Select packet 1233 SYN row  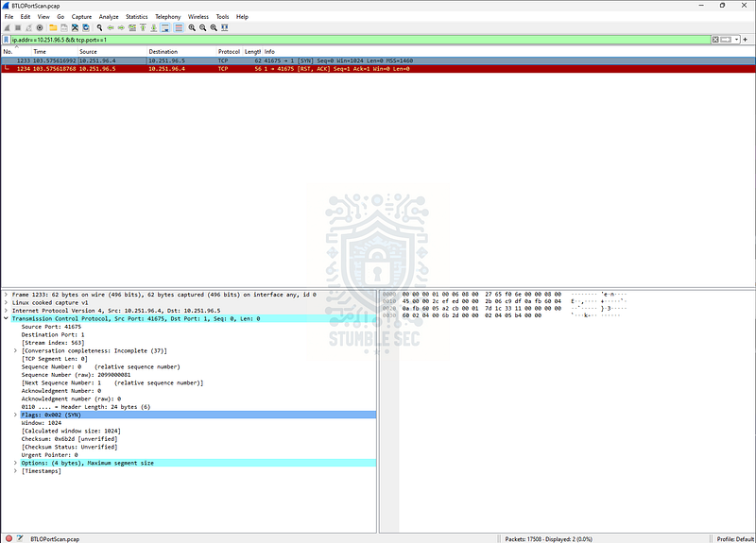coord(378,60)
